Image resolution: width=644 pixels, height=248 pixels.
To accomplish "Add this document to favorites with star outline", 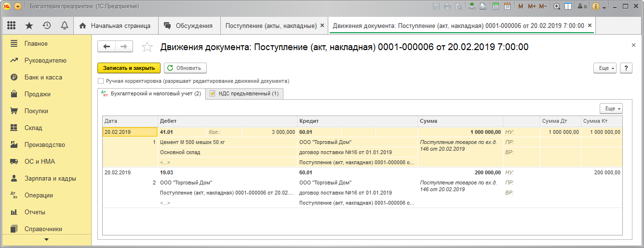I will [x=147, y=47].
